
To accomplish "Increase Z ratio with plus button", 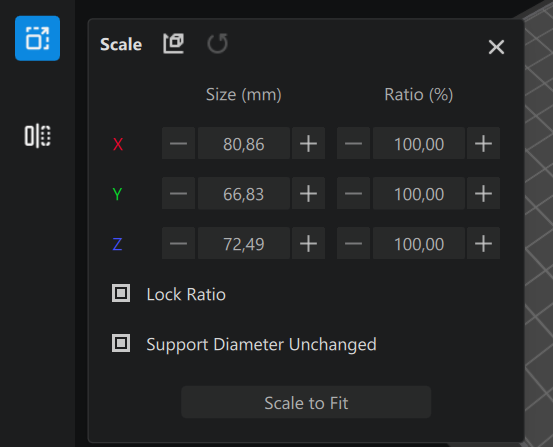I will [484, 243].
